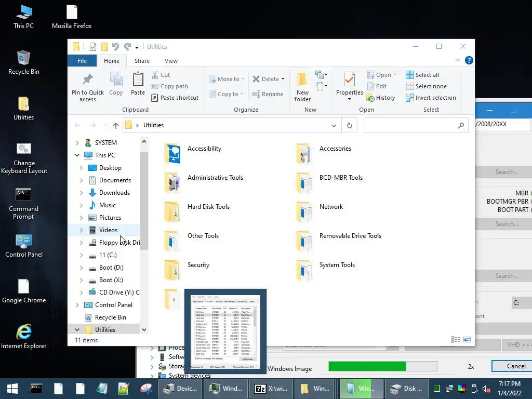532x399 pixels.
Task: Switch to details view button
Action: (456, 340)
